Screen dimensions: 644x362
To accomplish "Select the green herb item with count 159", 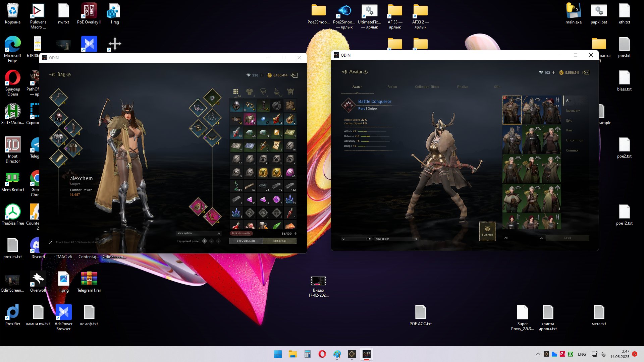I will point(236,186).
